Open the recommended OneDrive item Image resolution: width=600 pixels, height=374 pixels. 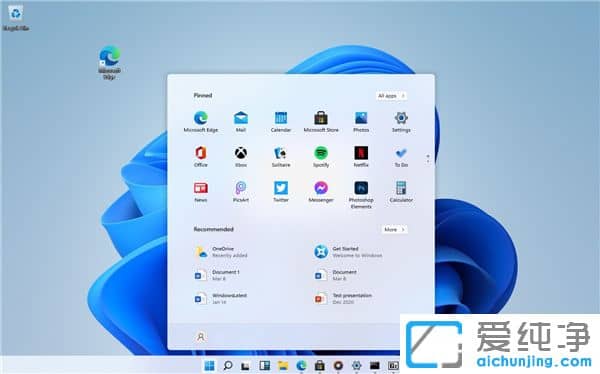pos(222,252)
